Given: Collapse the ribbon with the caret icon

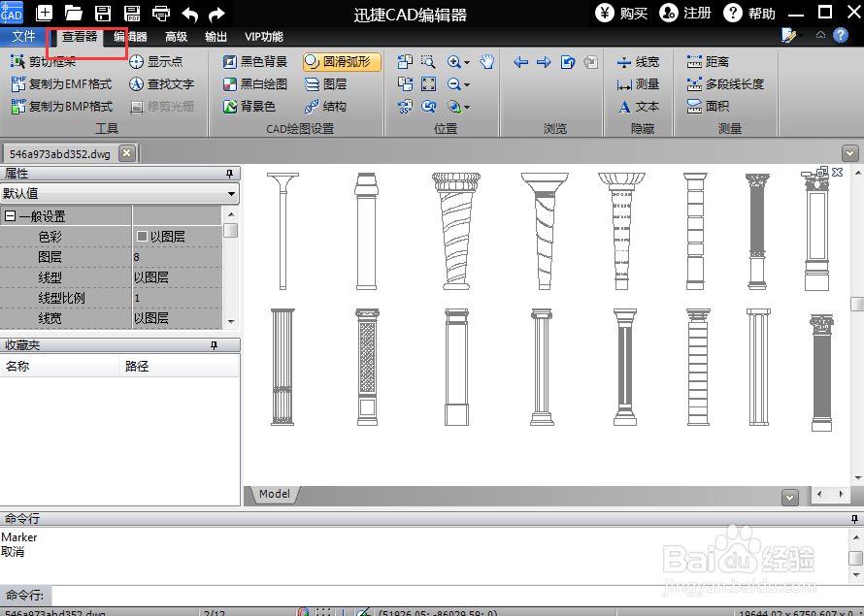Looking at the screenshot, I should pyautogui.click(x=820, y=35).
